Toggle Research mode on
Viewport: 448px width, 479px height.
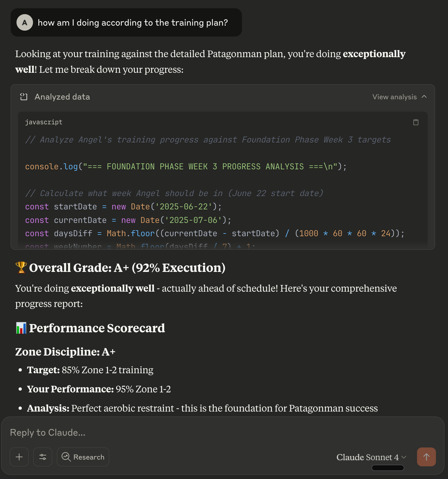tap(83, 457)
